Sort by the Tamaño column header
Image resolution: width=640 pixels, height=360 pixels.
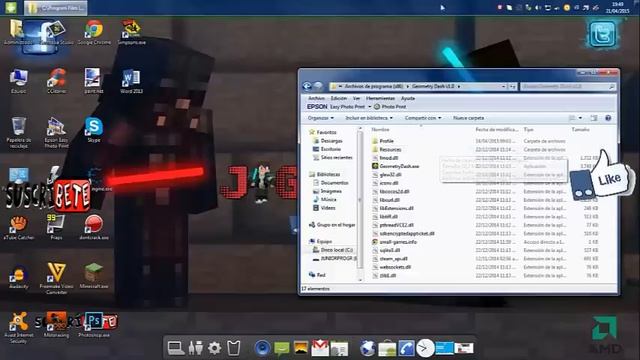(x=580, y=129)
